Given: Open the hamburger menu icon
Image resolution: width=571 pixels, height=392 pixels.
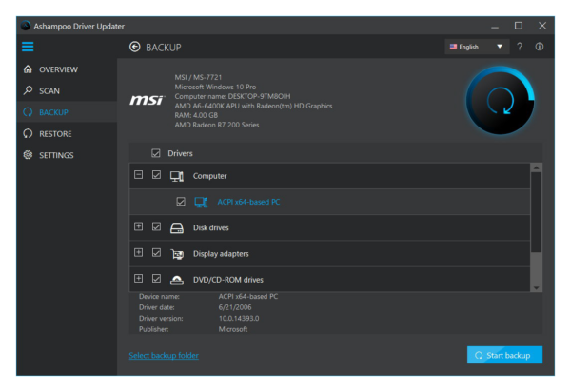Looking at the screenshot, I should (x=28, y=47).
